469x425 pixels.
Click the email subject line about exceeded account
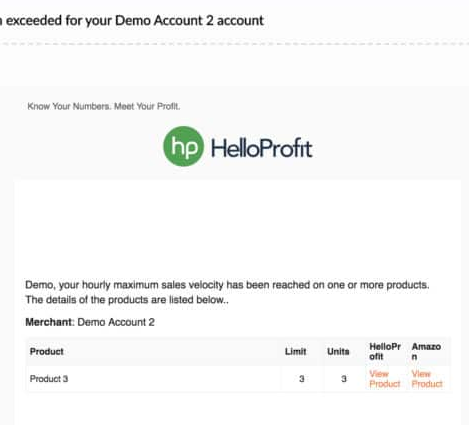tap(132, 21)
